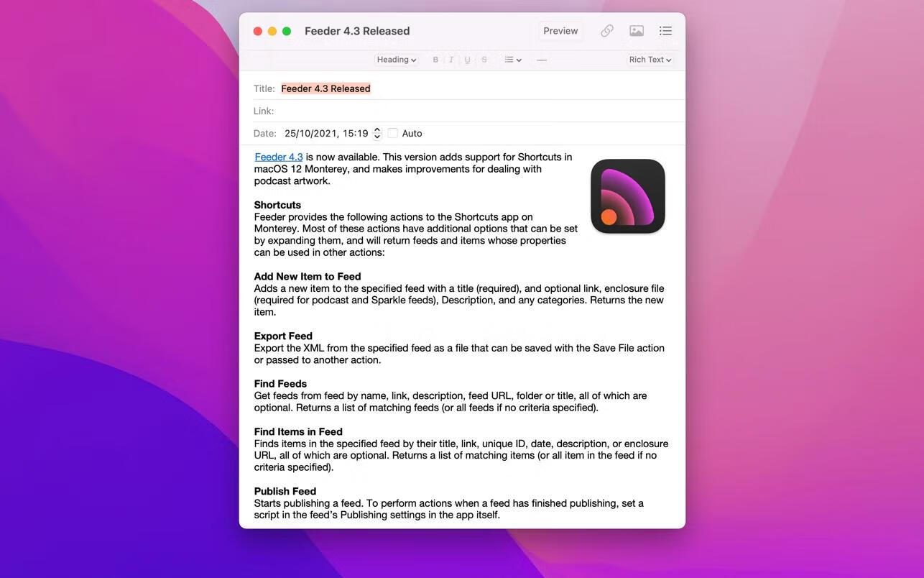Image resolution: width=924 pixels, height=578 pixels.
Task: Enable the Auto date checkbox
Action: (x=393, y=133)
